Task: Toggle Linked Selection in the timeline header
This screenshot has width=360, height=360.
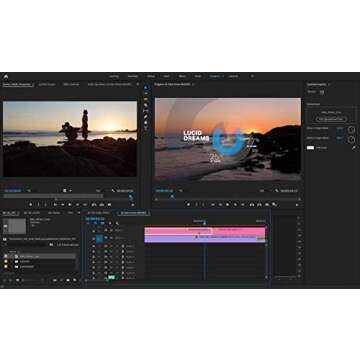Action: tap(102, 223)
